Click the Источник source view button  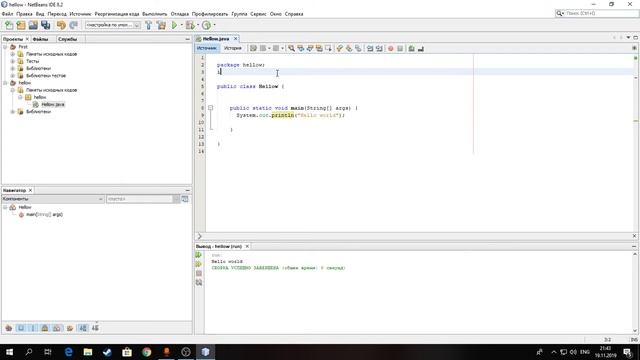pos(207,48)
